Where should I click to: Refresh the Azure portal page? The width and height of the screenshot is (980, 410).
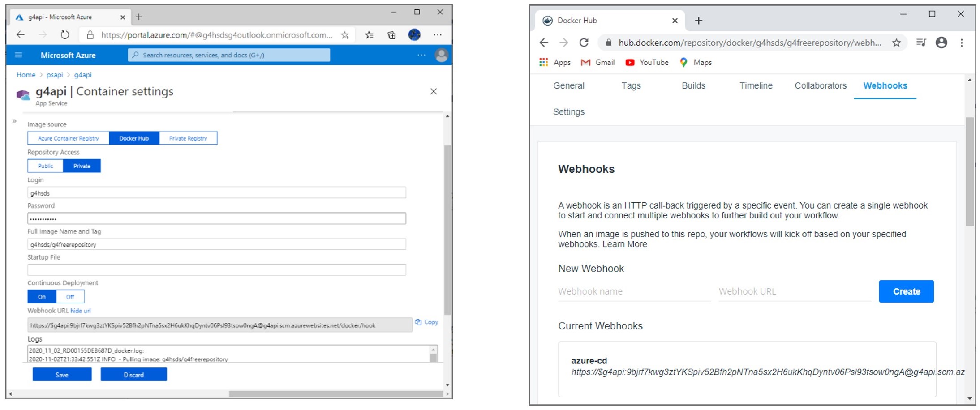pos(65,35)
